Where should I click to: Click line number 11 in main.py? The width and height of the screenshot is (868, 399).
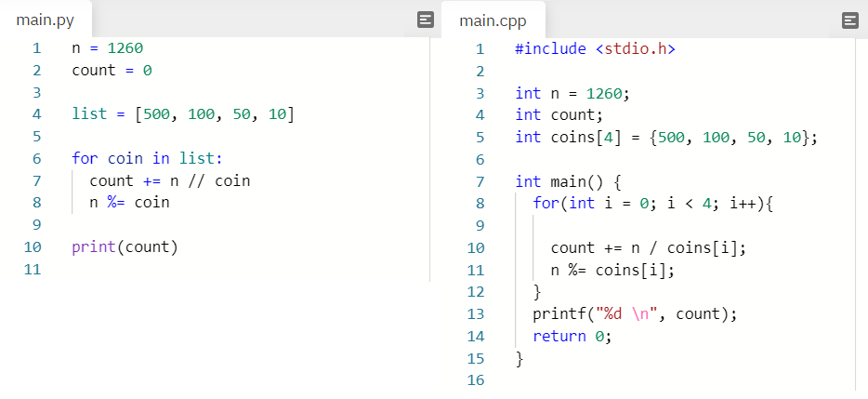(x=33, y=270)
